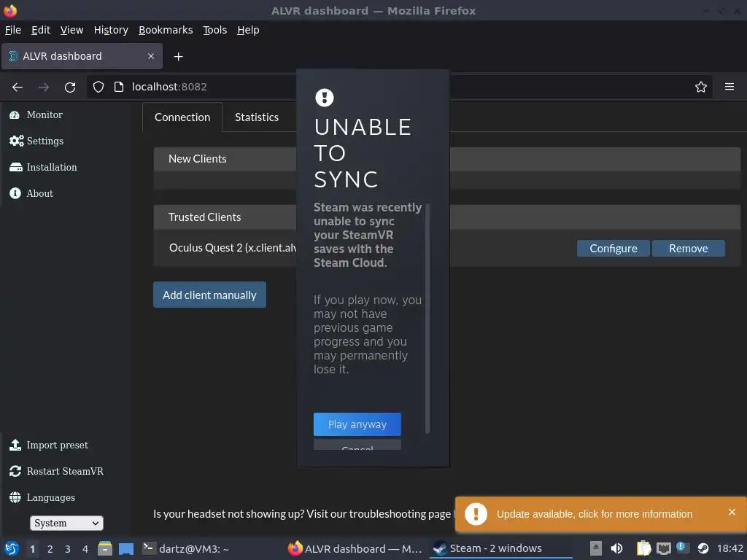The image size is (747, 560).
Task: Open the Tools menu
Action: (x=215, y=30)
